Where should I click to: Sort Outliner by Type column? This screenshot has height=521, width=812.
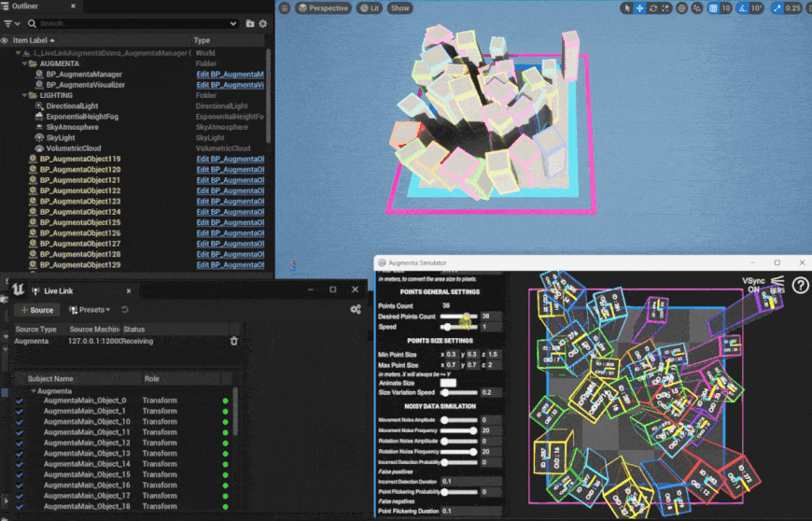pyautogui.click(x=202, y=40)
